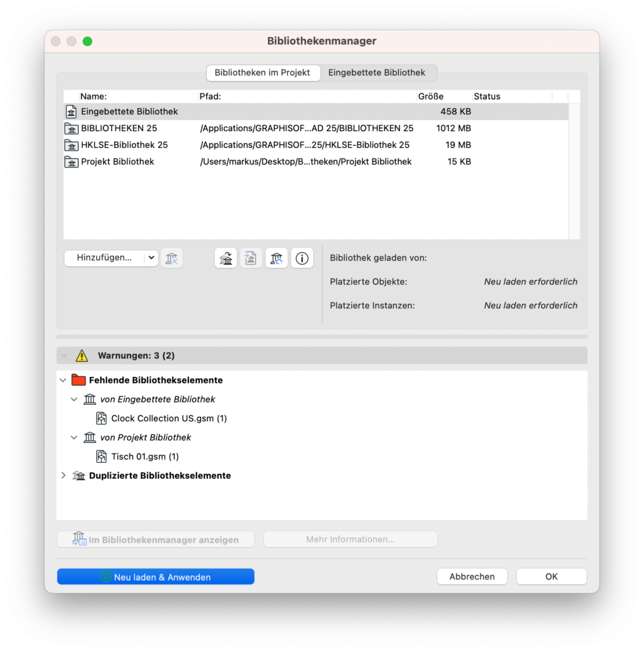The width and height of the screenshot is (644, 652).
Task: Collapse the Warnungen: 3 (2) panel
Action: [x=64, y=355]
